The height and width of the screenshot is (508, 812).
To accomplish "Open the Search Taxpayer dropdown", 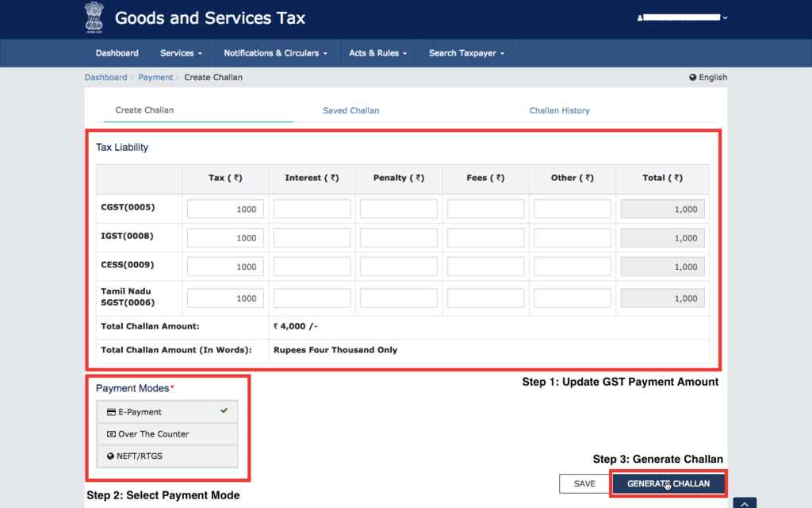I will 466,53.
